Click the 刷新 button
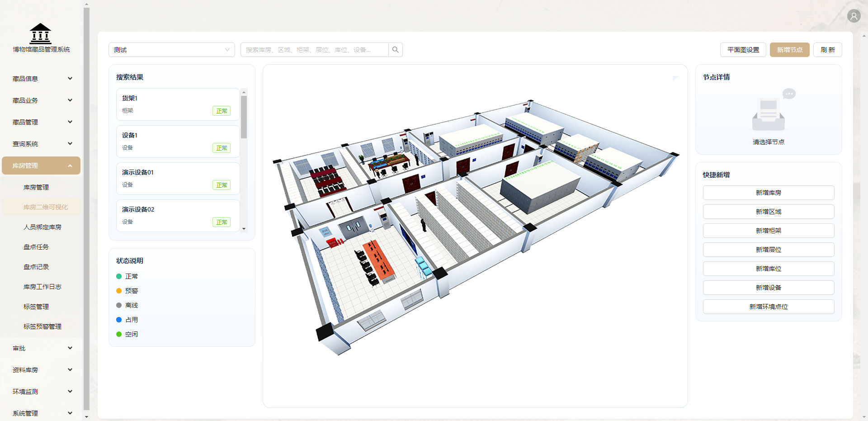868x421 pixels. click(x=828, y=50)
